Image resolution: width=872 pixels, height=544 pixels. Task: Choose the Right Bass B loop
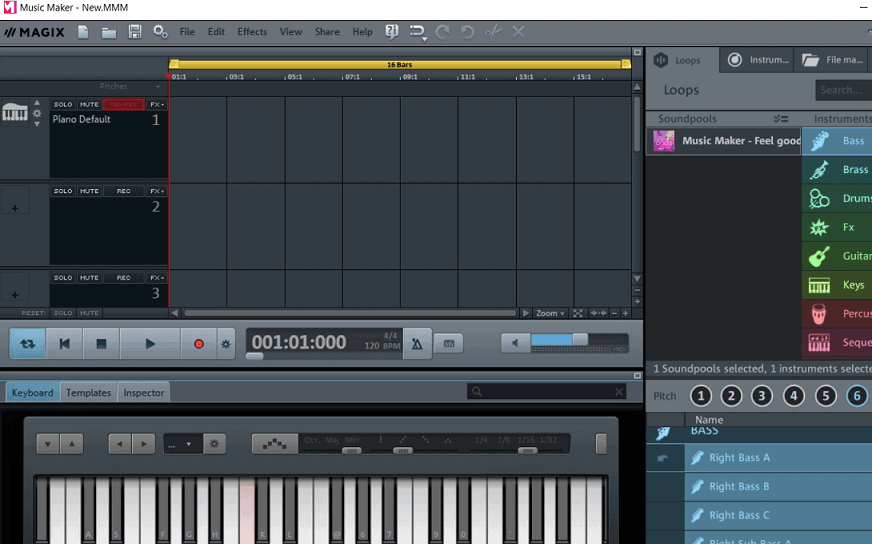(x=739, y=487)
